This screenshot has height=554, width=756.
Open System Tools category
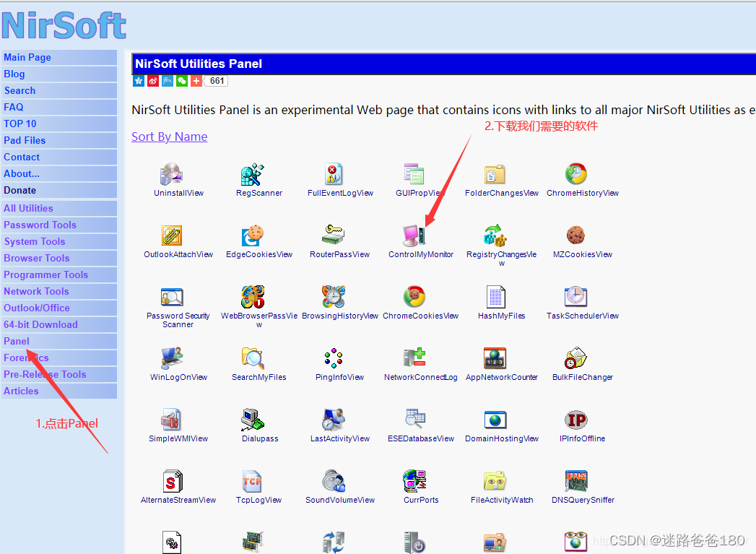(x=58, y=241)
